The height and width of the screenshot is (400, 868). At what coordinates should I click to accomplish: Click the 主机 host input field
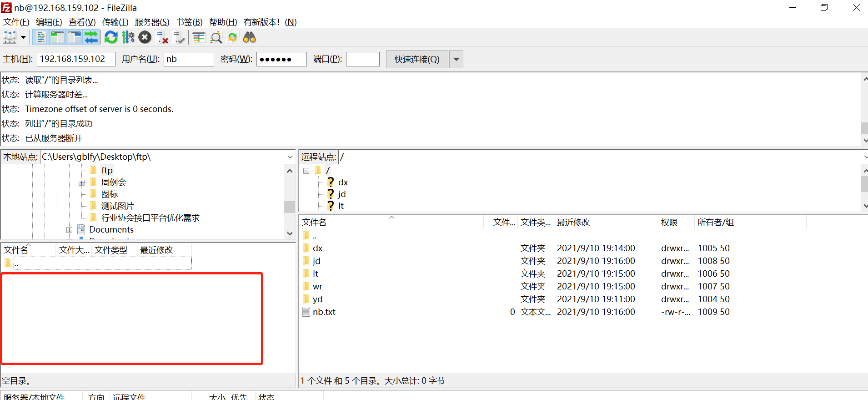click(76, 59)
